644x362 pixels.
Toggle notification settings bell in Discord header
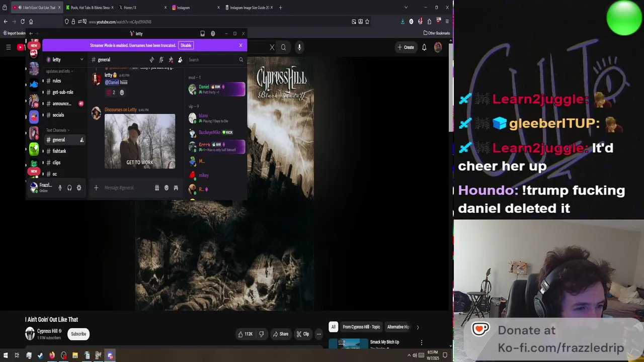161,60
